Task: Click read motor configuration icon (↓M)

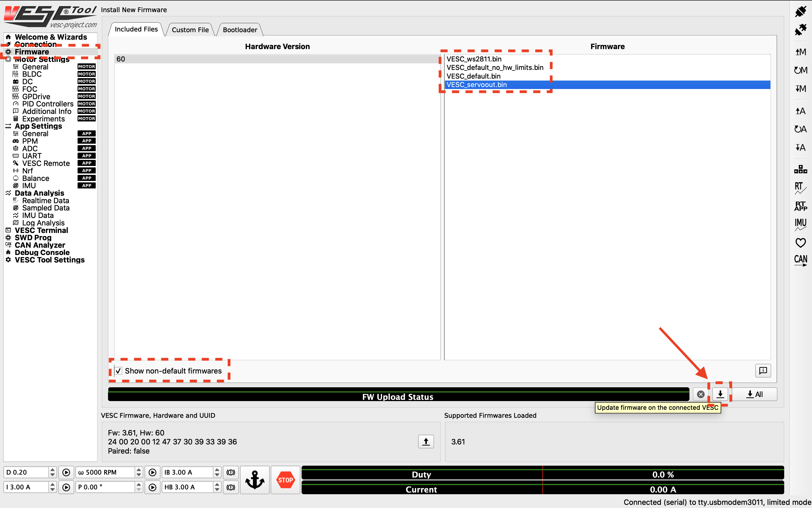Action: (x=801, y=89)
